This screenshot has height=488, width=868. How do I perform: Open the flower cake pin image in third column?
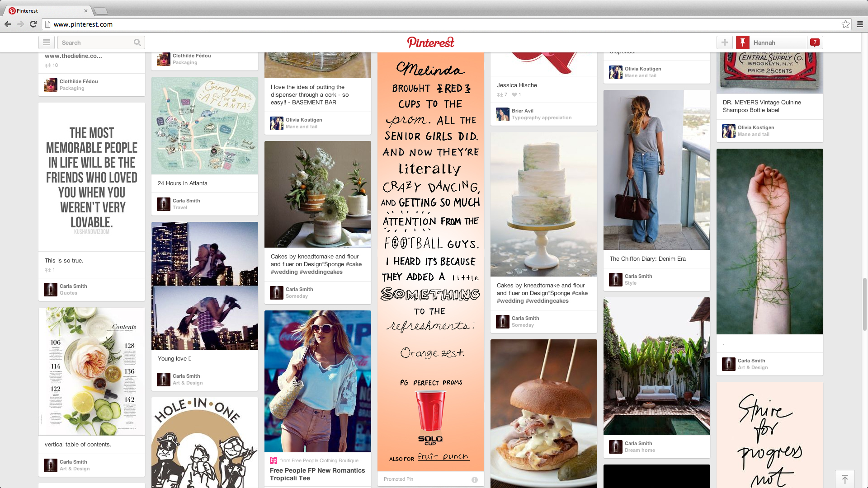point(318,194)
